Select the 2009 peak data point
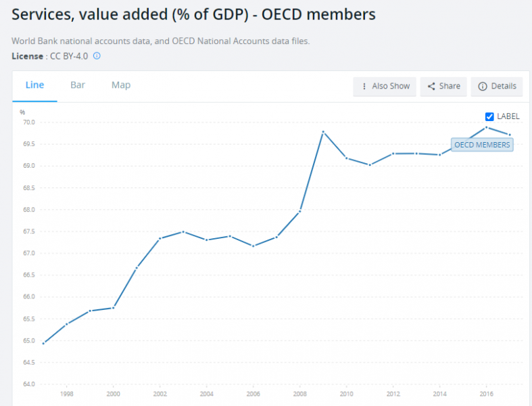This screenshot has width=532, height=406. pyautogui.click(x=323, y=131)
